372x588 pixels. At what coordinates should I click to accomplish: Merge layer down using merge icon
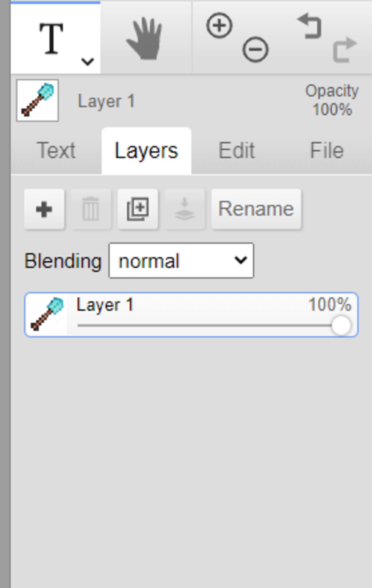[185, 209]
